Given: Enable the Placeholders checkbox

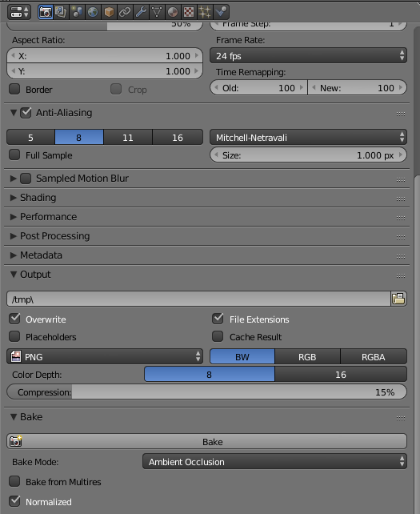Looking at the screenshot, I should click(14, 336).
